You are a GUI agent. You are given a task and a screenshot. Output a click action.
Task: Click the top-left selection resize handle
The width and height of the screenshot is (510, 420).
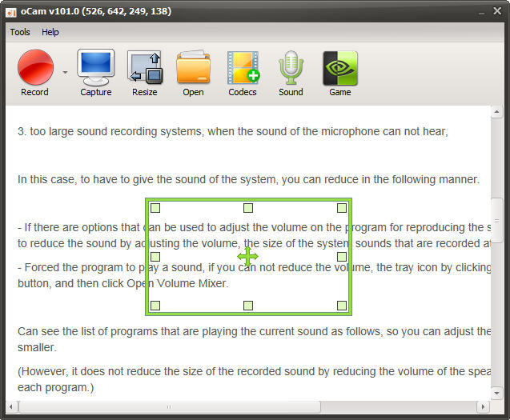(x=155, y=208)
